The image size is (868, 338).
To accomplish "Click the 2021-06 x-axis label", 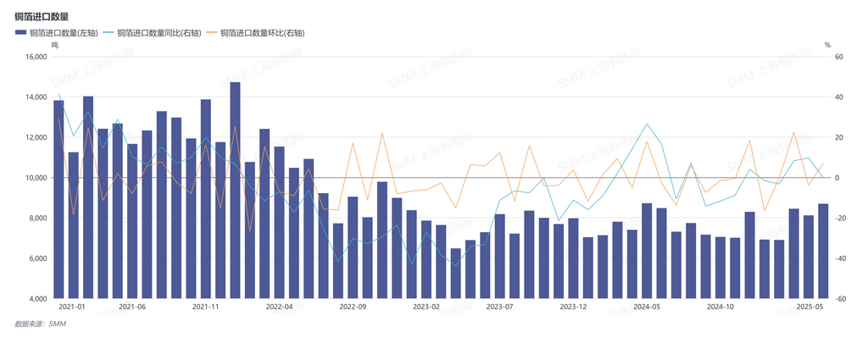I will [x=132, y=307].
